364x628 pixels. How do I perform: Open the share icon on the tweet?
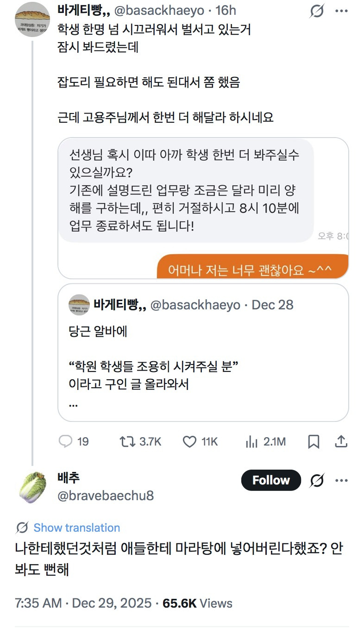[x=341, y=442]
